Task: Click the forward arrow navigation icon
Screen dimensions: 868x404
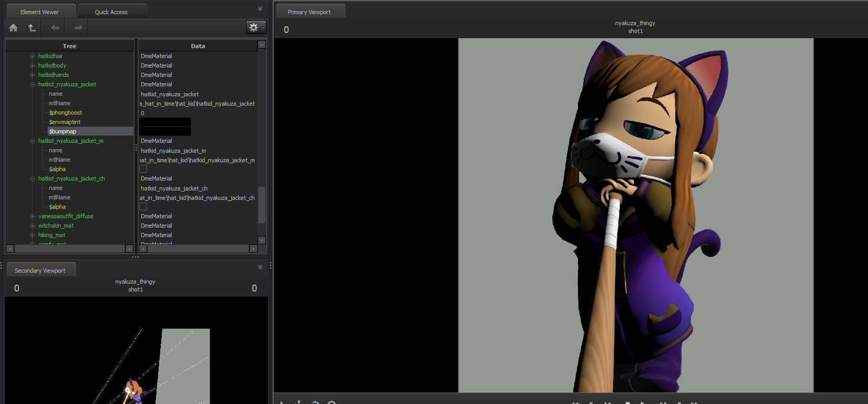Action: 78,28
